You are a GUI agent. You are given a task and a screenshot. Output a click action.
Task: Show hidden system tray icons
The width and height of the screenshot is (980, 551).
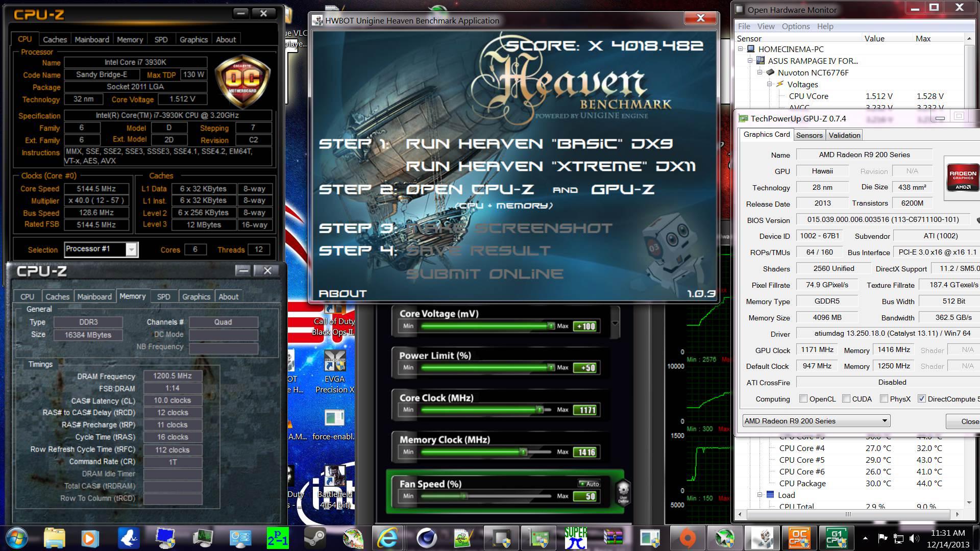click(865, 538)
